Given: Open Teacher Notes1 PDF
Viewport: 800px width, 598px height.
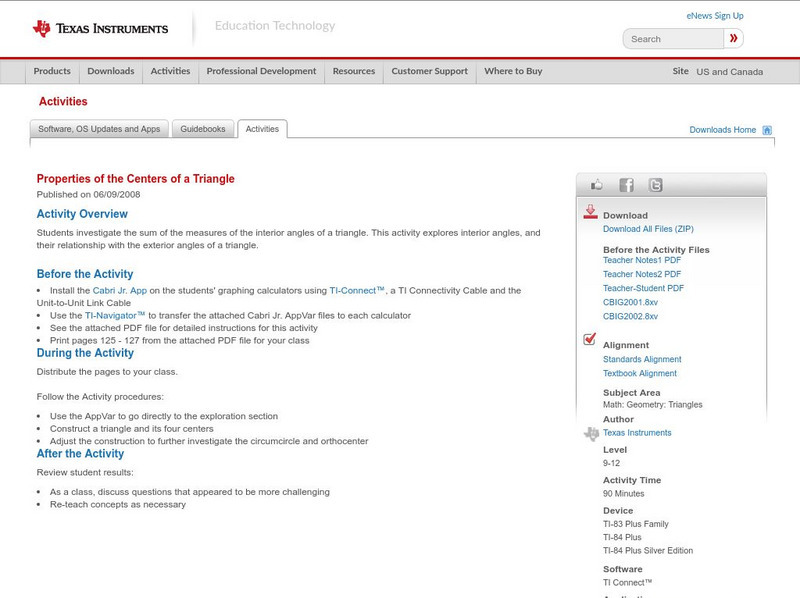Looking at the screenshot, I should [x=642, y=260].
